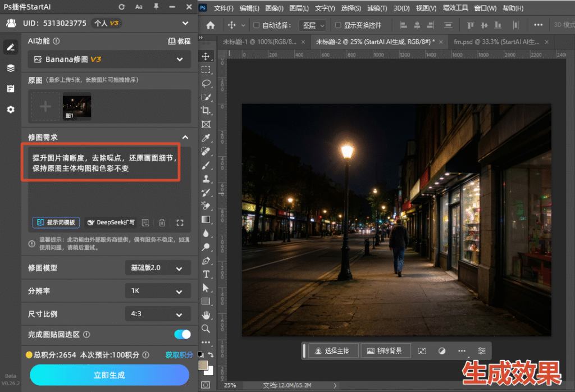This screenshot has width=575, height=392.
Task: Select the Dodge tool
Action: (x=206, y=247)
